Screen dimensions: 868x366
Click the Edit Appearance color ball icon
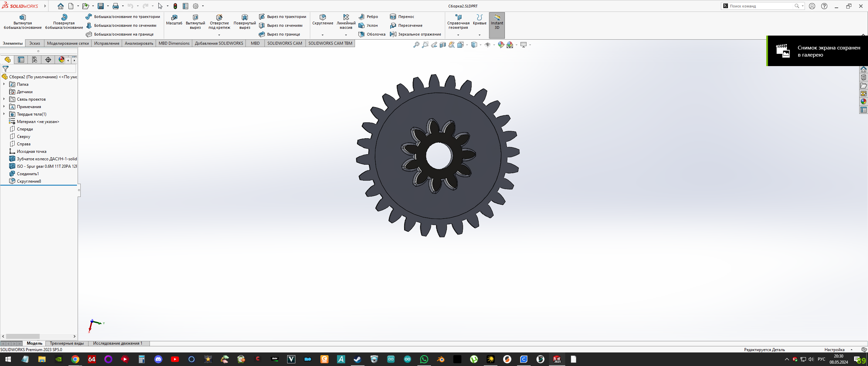pos(501,45)
